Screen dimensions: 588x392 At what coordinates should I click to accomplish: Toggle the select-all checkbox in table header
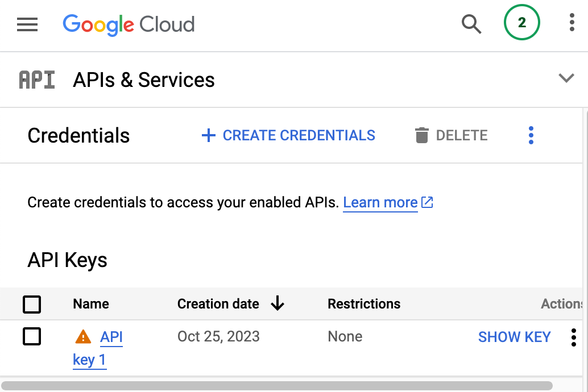(x=32, y=305)
